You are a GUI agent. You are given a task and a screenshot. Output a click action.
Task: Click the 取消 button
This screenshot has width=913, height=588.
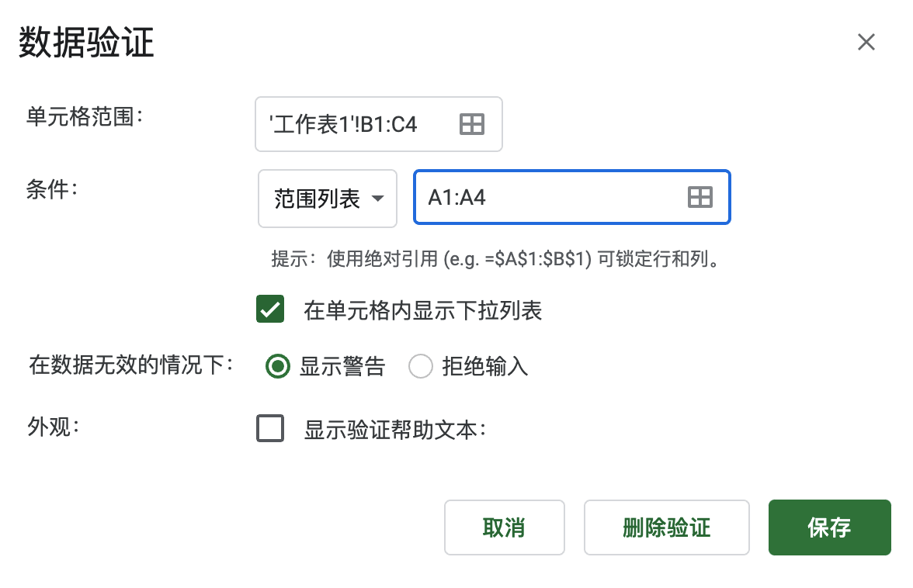[505, 527]
